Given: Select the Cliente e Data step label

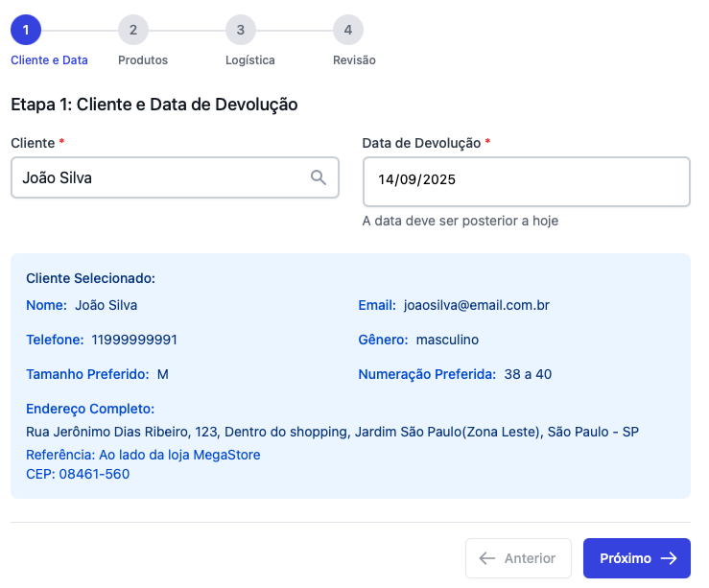Looking at the screenshot, I should coord(49,60).
